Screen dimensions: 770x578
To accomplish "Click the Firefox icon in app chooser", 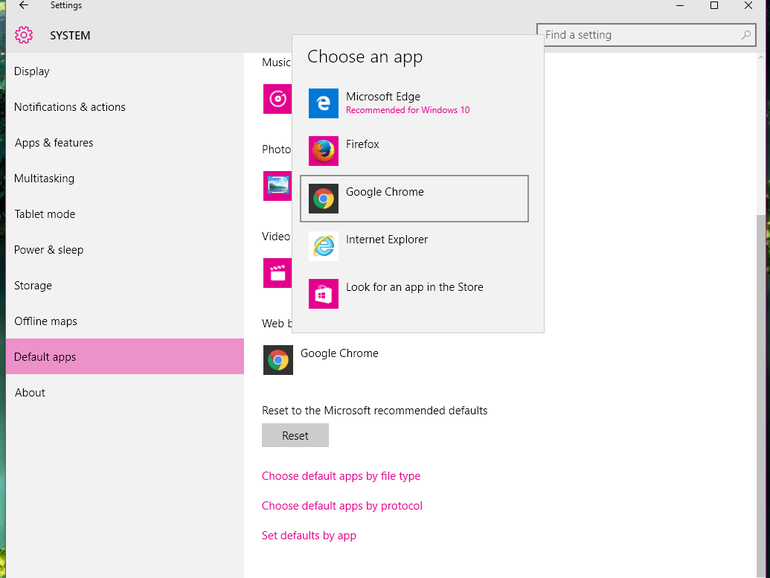I will 323,151.
